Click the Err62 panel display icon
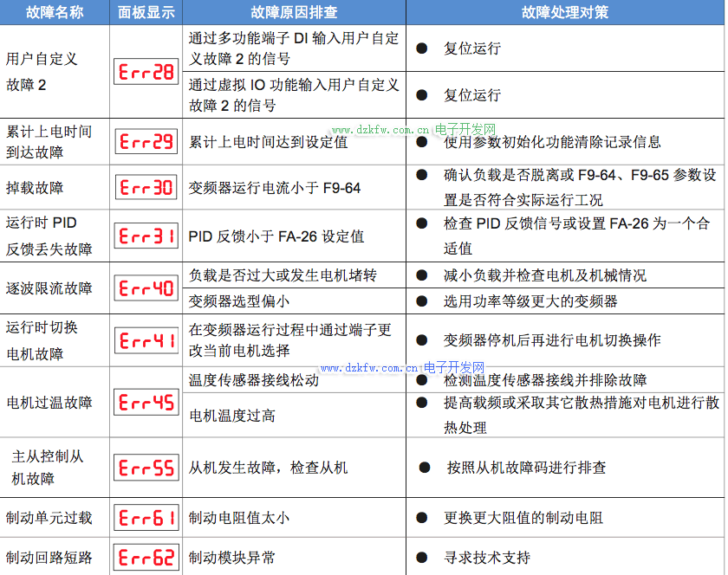This screenshot has height=575, width=728. point(146,557)
